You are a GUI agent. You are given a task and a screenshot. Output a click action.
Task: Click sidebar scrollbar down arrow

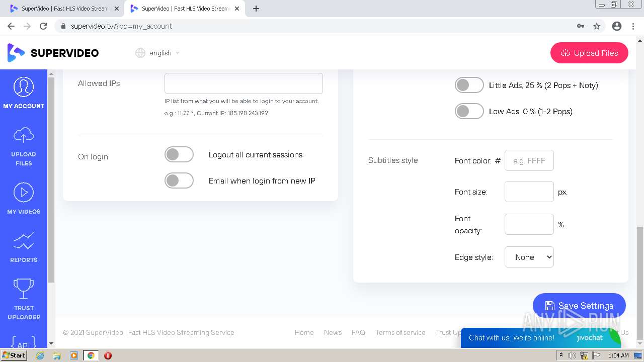click(x=51, y=344)
